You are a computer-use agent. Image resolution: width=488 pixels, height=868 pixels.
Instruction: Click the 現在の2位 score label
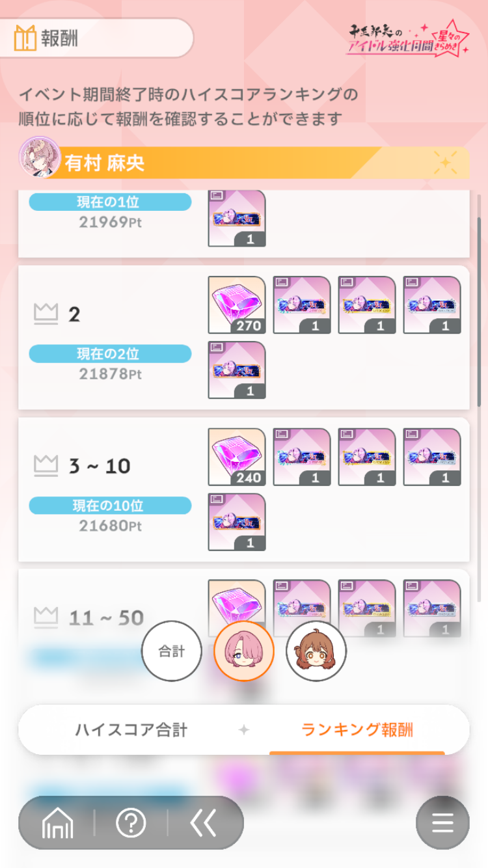pyautogui.click(x=110, y=354)
